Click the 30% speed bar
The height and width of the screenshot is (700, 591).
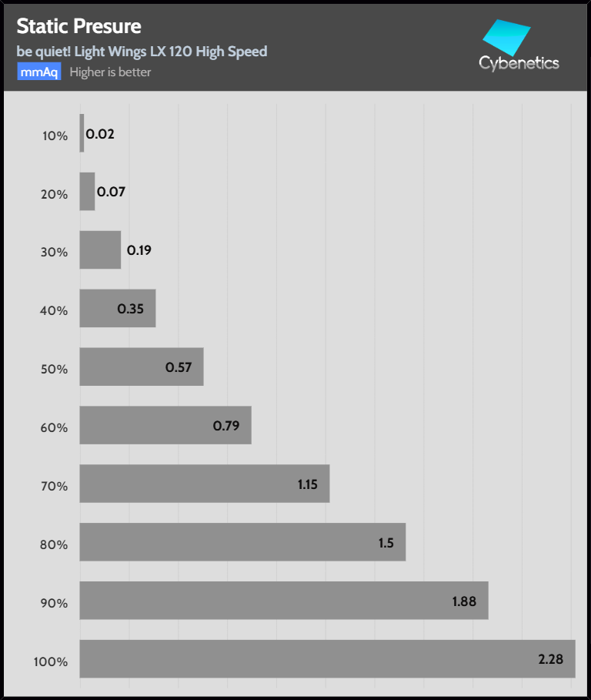[x=100, y=250]
